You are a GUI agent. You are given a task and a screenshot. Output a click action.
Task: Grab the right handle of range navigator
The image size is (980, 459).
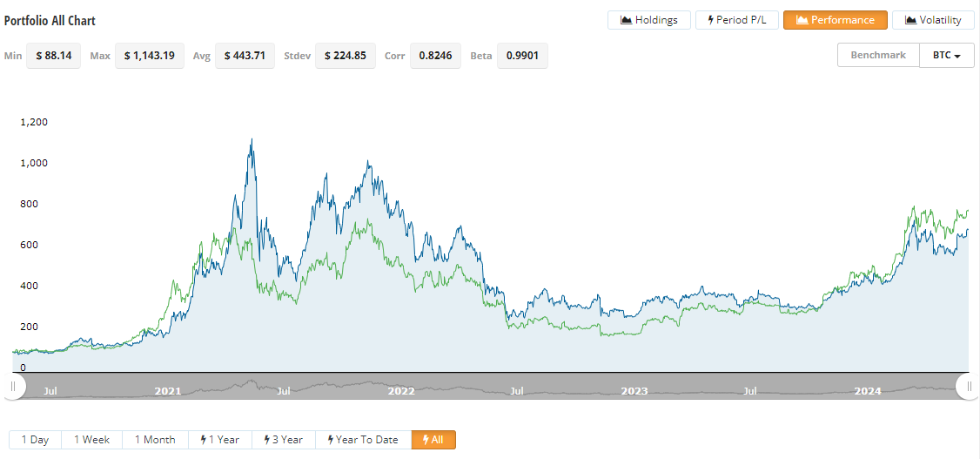[x=969, y=386]
